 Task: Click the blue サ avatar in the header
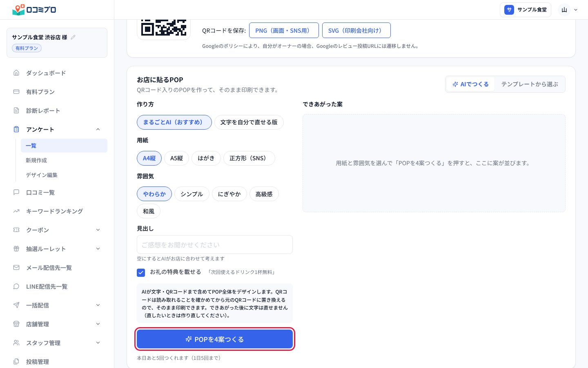pyautogui.click(x=509, y=10)
